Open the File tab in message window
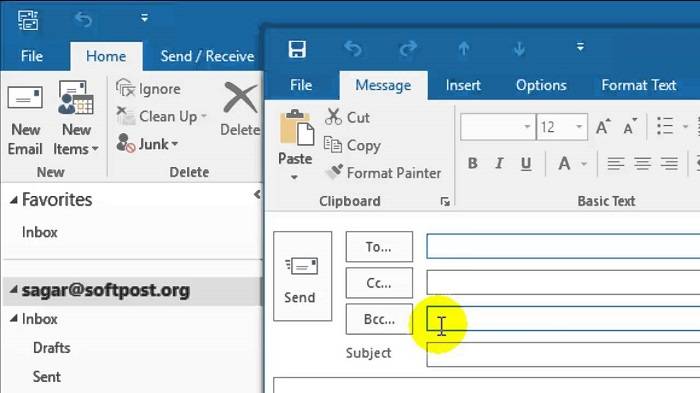 point(301,85)
